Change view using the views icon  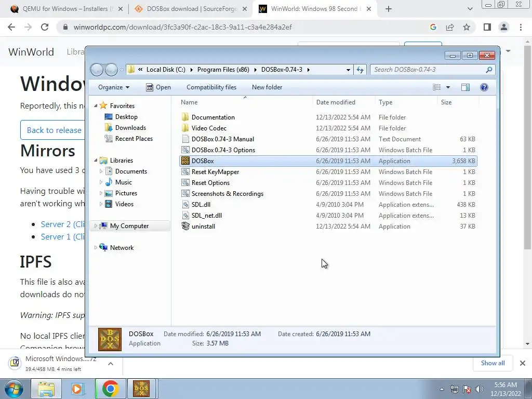436,87
